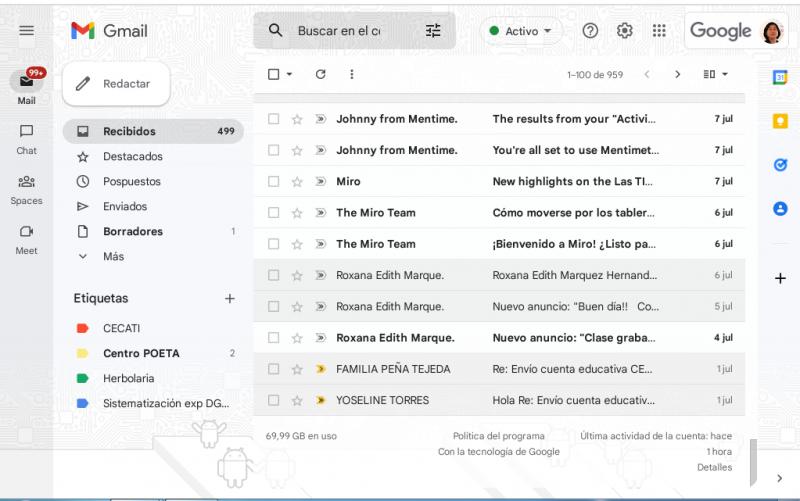Open the main menu hamburger icon
The height and width of the screenshot is (501, 800).
pos(26,31)
